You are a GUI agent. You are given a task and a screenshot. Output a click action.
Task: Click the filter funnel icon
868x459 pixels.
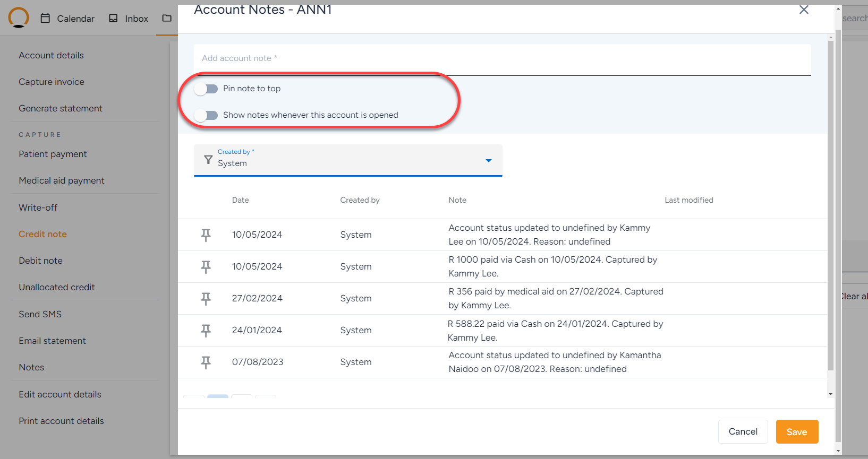[x=208, y=160]
